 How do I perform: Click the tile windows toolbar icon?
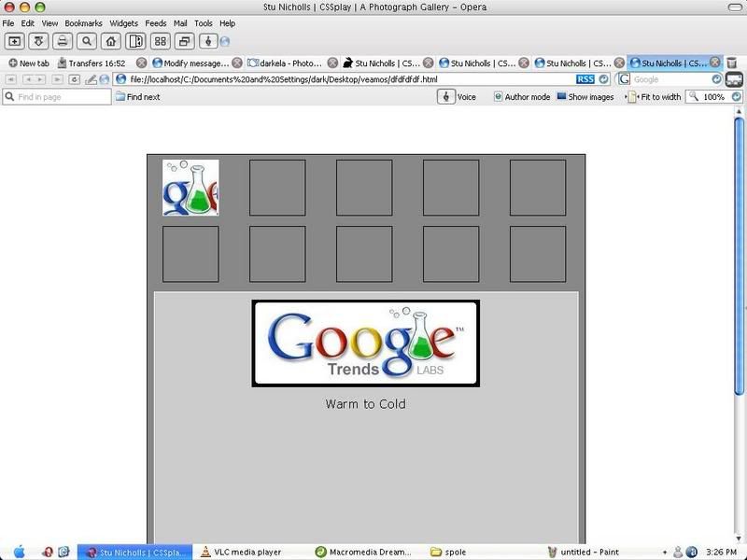coord(160,41)
